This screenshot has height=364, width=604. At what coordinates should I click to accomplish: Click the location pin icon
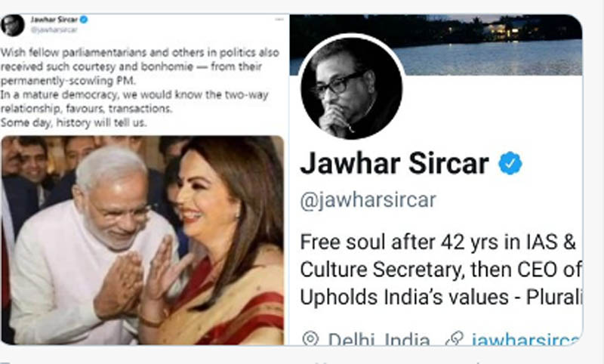click(310, 339)
